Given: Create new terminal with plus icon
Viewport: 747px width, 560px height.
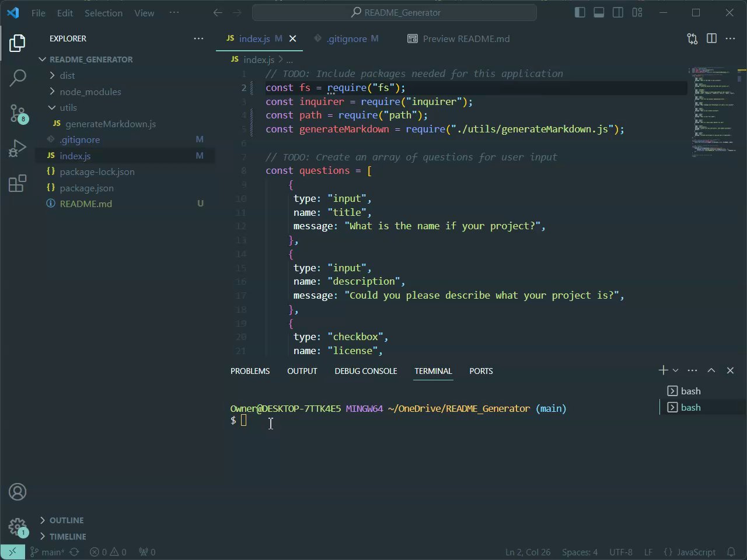Looking at the screenshot, I should 663,370.
